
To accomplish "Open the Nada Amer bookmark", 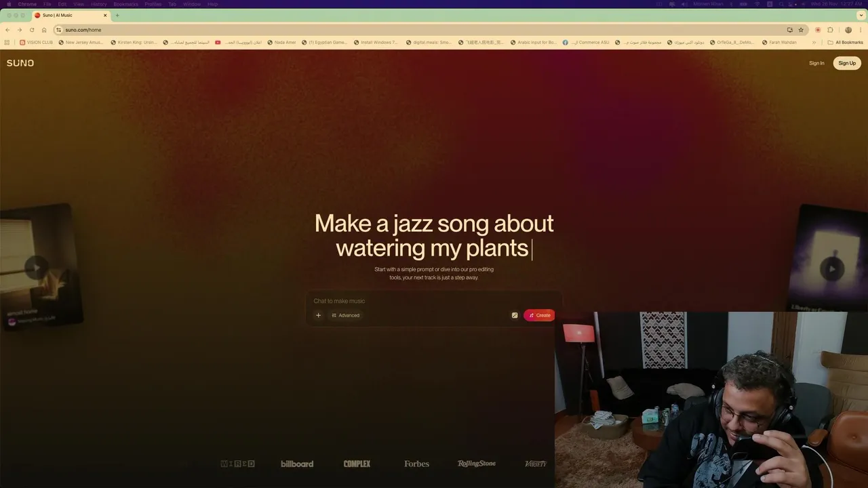I will tap(281, 42).
